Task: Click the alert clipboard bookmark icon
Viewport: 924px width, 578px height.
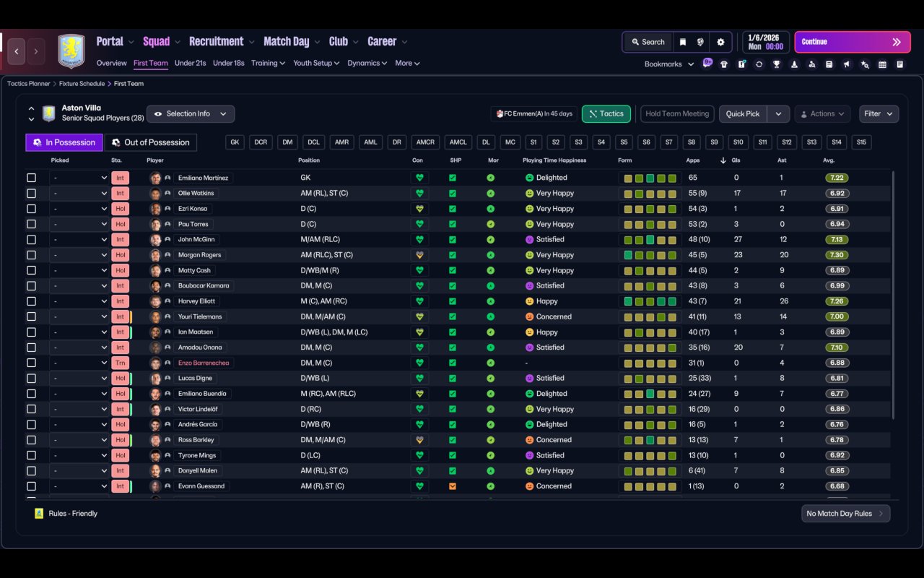Action: (x=741, y=64)
